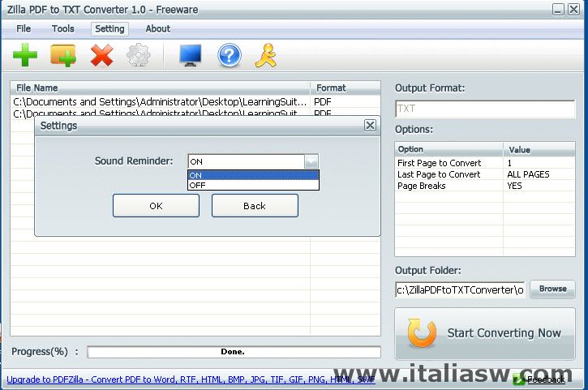Select the Page Breaks option row
Viewport: 588px width, 390px height.
point(485,186)
